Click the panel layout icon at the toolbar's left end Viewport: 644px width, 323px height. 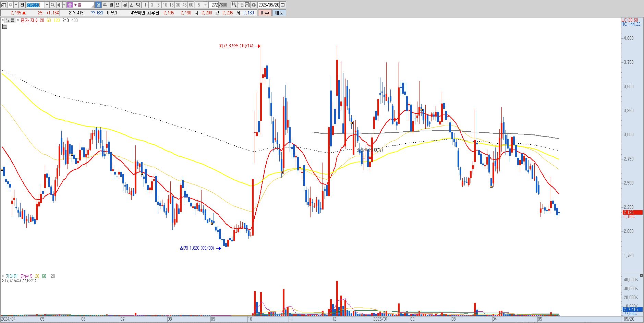4,5
